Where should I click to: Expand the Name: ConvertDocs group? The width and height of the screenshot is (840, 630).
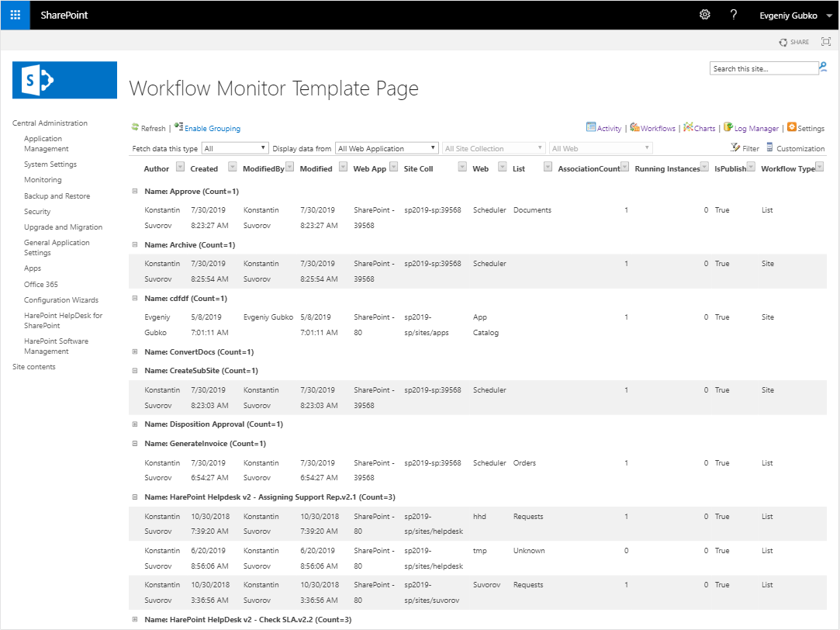point(135,351)
